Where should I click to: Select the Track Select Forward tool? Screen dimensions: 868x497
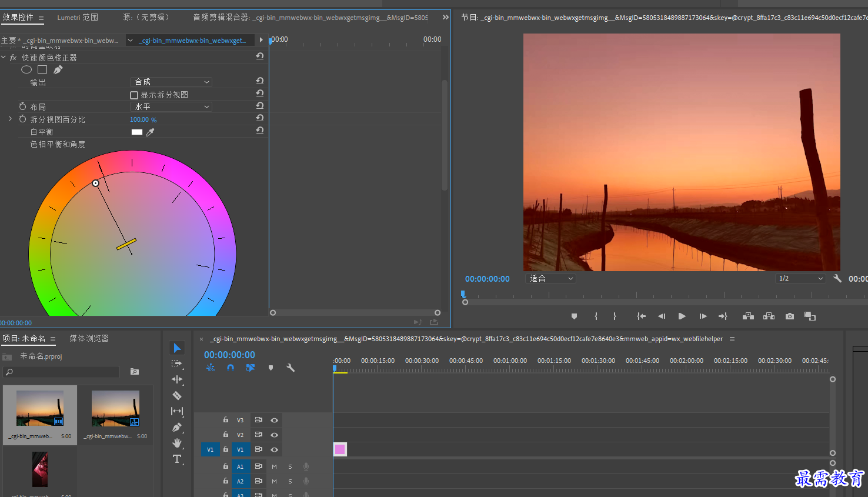[177, 364]
